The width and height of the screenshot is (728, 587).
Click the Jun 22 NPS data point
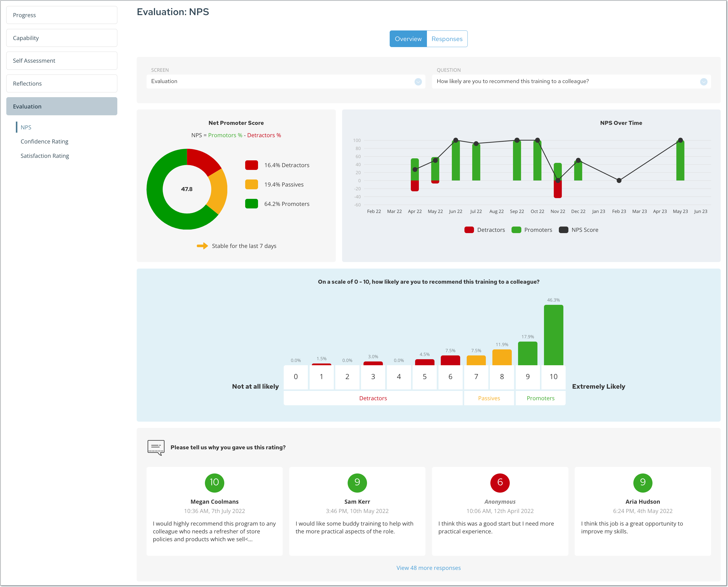(x=455, y=140)
